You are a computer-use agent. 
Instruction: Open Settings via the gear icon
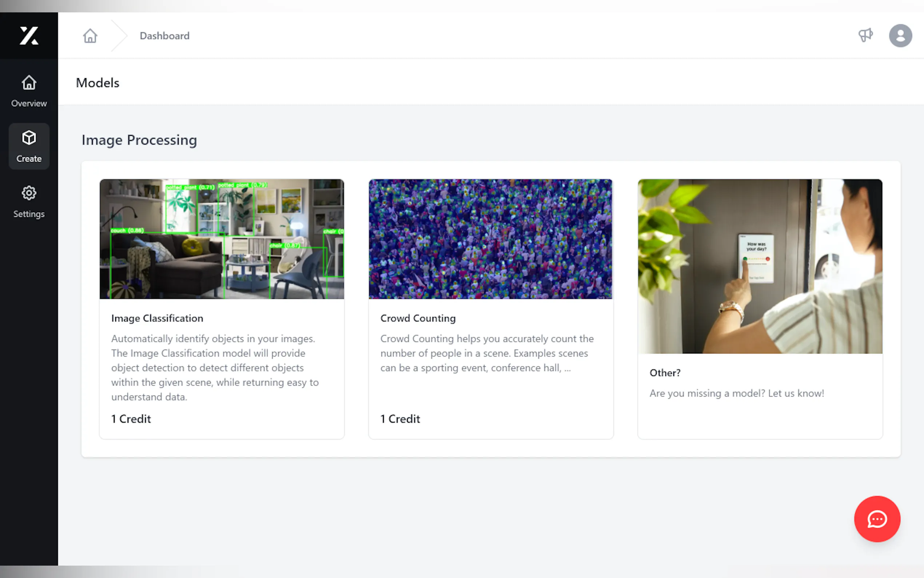(x=29, y=193)
